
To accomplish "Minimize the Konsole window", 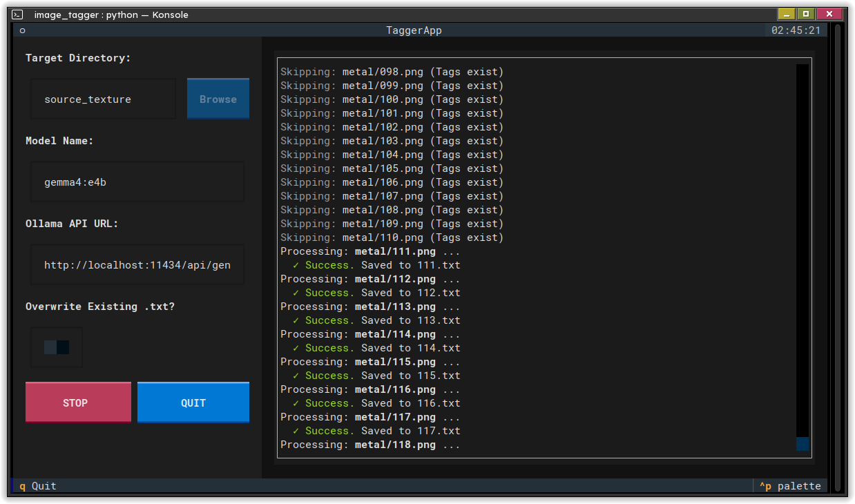I will (x=787, y=14).
